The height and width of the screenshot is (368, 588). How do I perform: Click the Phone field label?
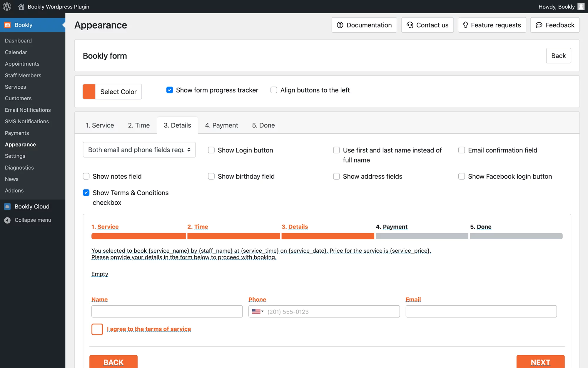[257, 299]
